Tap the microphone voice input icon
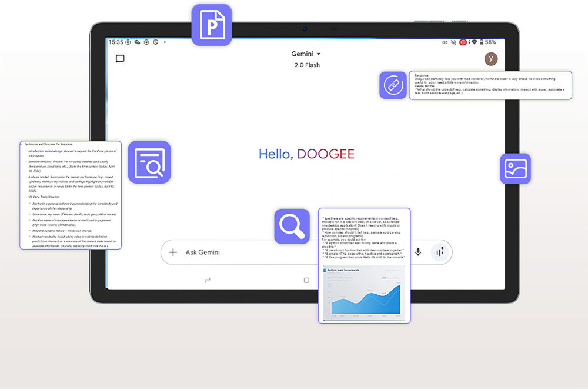Image resolution: width=588 pixels, height=389 pixels. (418, 252)
